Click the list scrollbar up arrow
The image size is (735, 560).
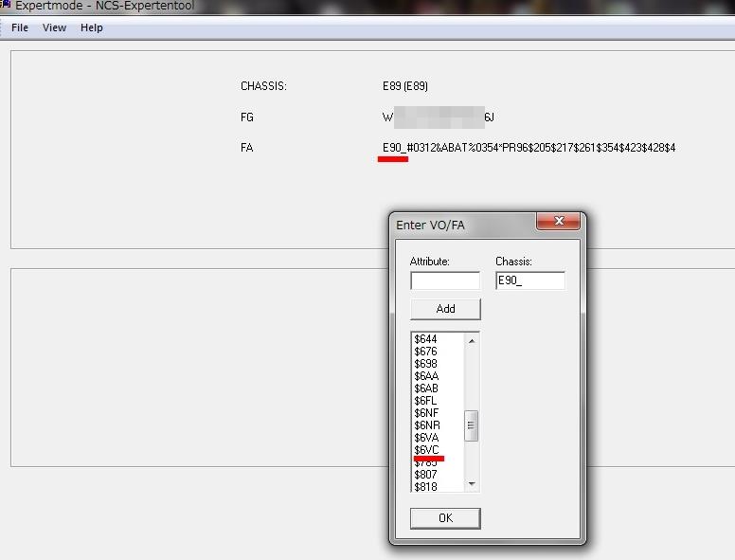tap(472, 340)
